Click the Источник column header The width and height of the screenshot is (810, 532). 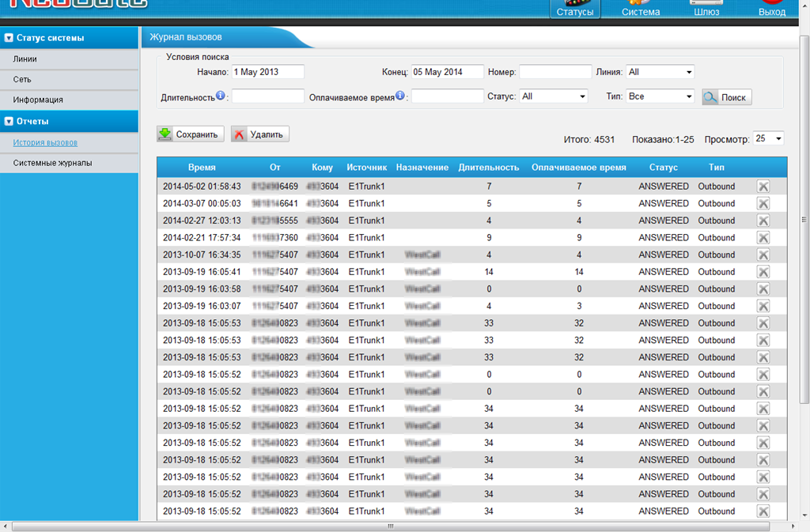pyautogui.click(x=367, y=167)
